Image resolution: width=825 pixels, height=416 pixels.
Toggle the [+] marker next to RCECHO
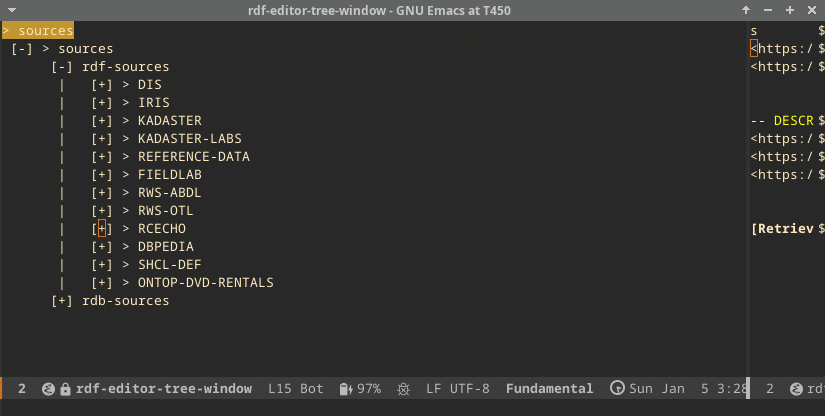pyautogui.click(x=101, y=229)
